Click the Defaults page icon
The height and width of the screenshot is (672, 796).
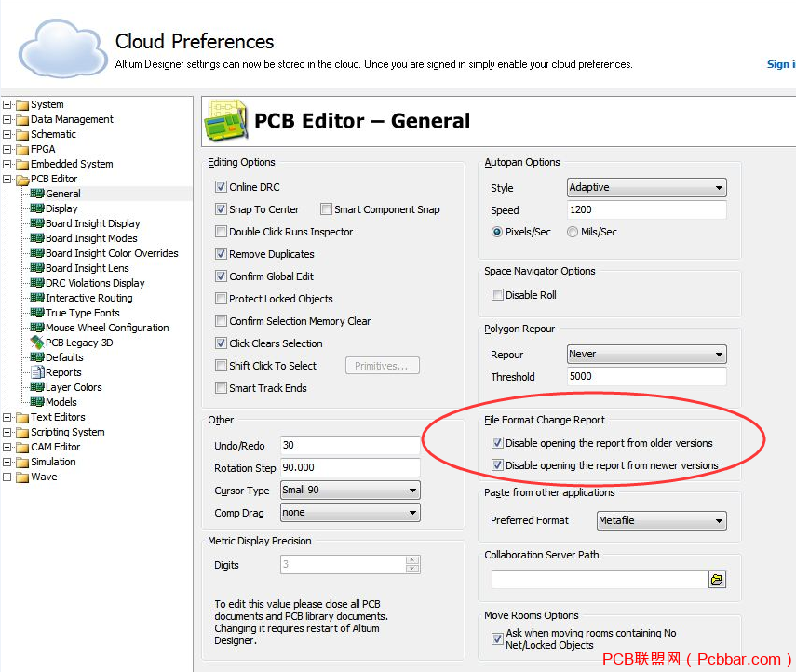tap(37, 357)
